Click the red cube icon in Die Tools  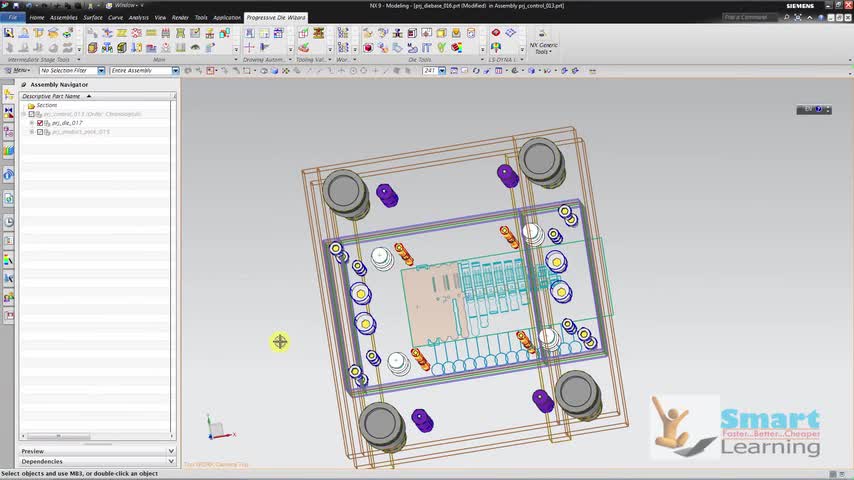click(x=369, y=48)
